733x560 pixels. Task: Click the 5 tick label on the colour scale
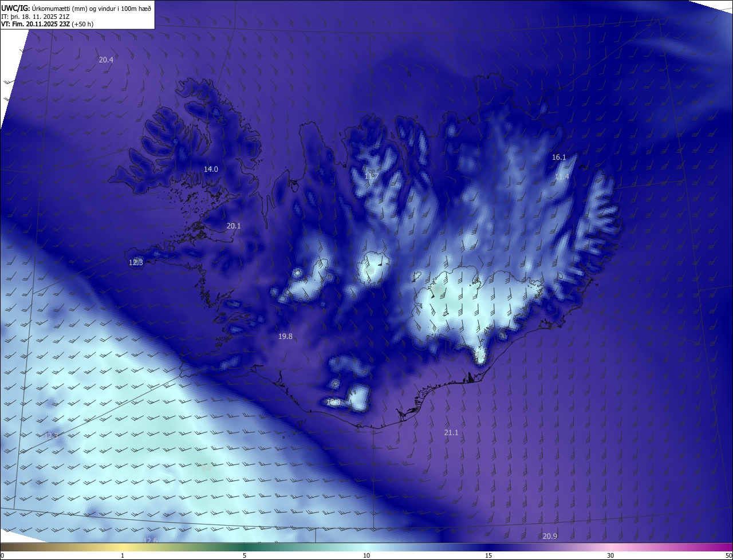(245, 555)
